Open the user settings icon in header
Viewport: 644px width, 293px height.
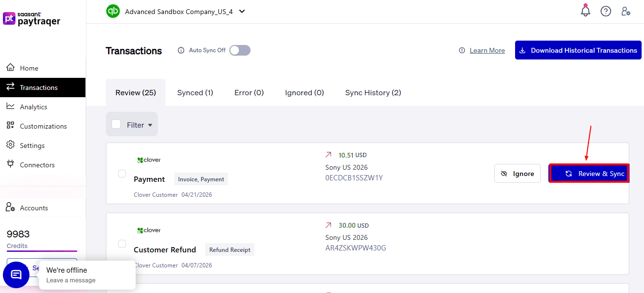click(626, 11)
